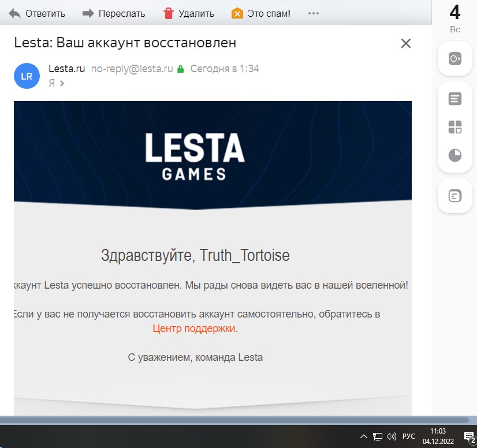The image size is (477, 448).
Task: Click the Переслать forward label
Action: point(122,13)
